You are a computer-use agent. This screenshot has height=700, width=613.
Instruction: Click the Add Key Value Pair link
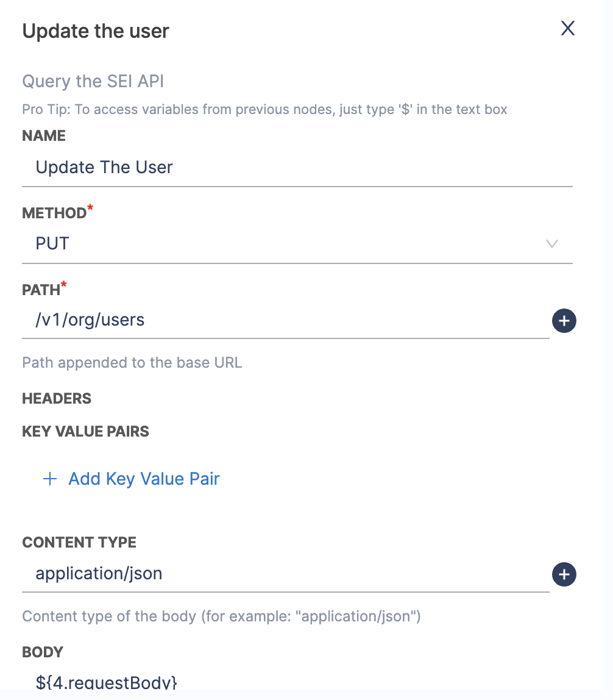coord(144,479)
